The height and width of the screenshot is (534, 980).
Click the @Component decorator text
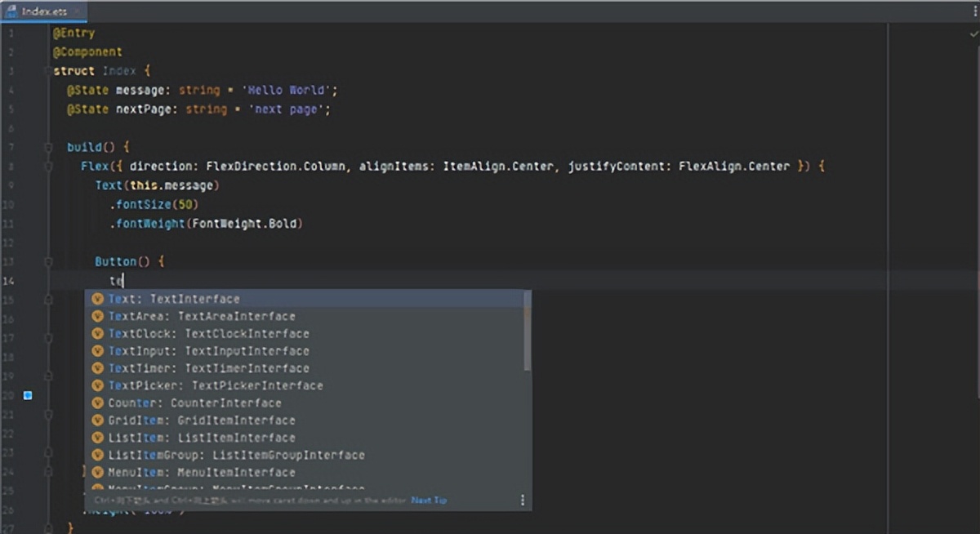coord(88,52)
